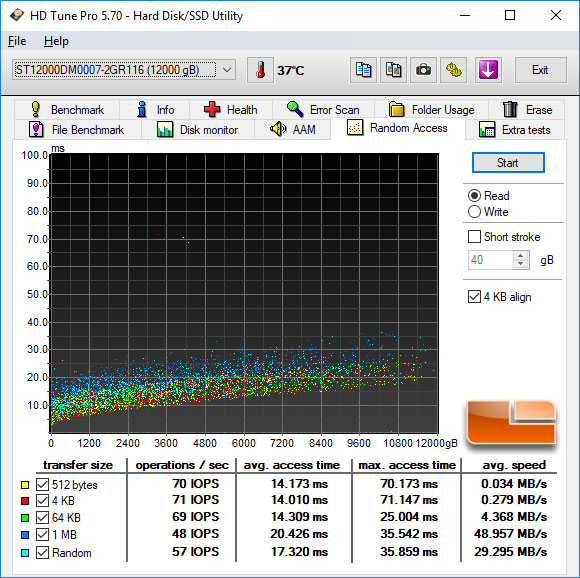580x578 pixels.
Task: Uncheck the 4 KB align checkbox
Action: 474,297
